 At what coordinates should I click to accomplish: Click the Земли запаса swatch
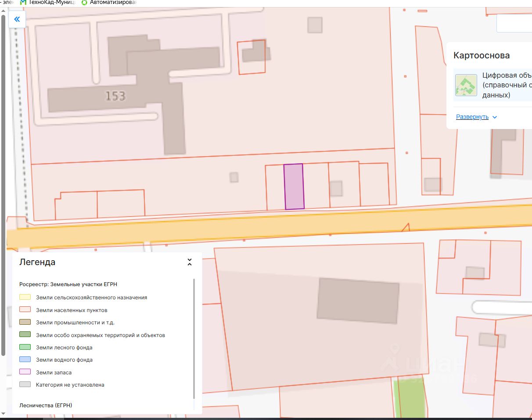[x=25, y=372]
